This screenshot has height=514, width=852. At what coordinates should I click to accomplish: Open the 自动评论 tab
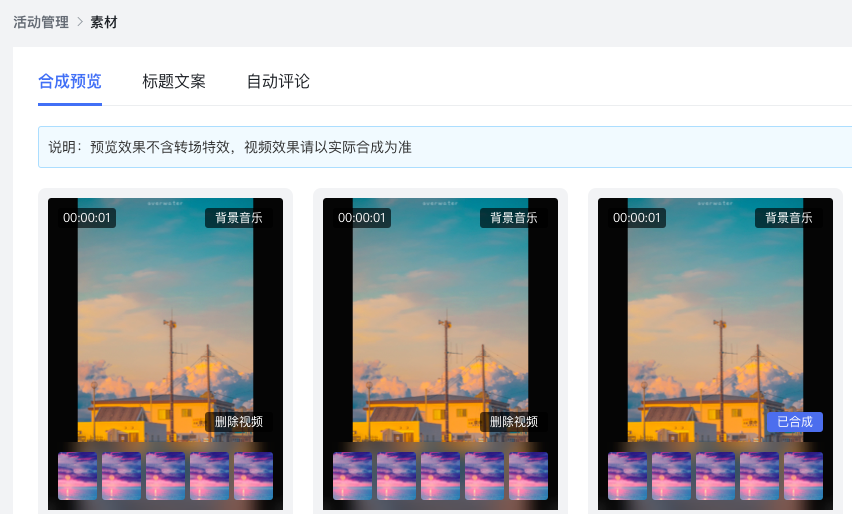[x=278, y=81]
